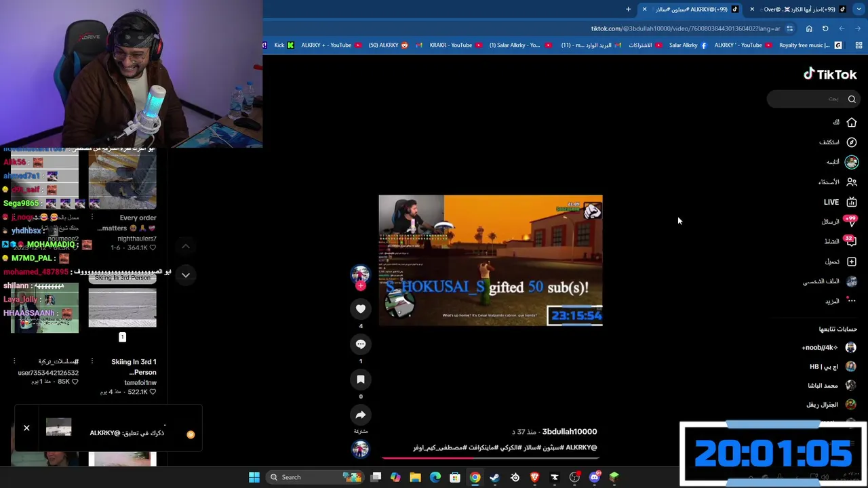This screenshot has height=488, width=868.
Task: Like the video with the heart icon
Action: 361,309
